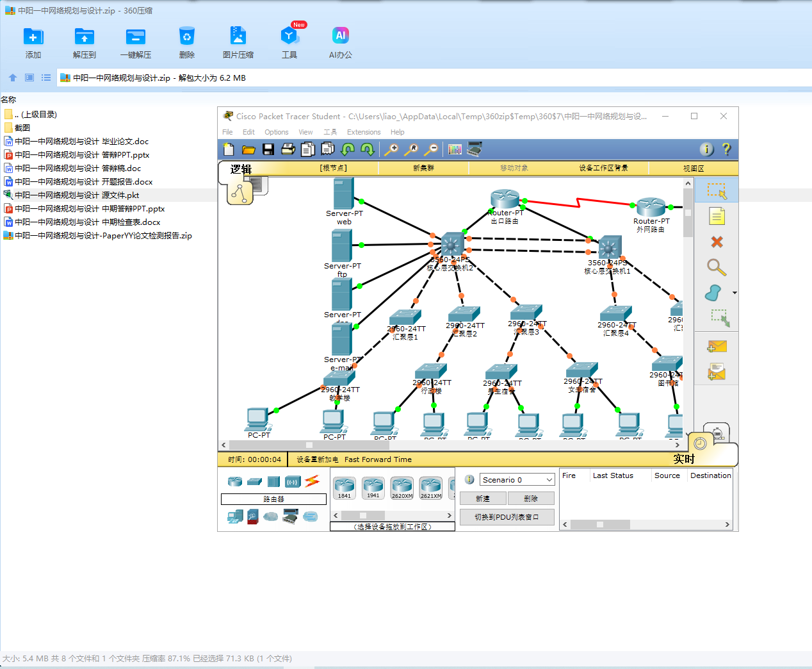Click the 新建 new scenario button
The image size is (812, 669).
click(483, 499)
